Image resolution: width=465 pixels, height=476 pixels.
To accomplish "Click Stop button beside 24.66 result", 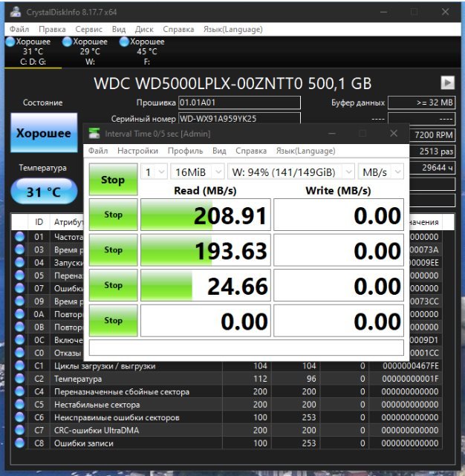I will pos(113,284).
